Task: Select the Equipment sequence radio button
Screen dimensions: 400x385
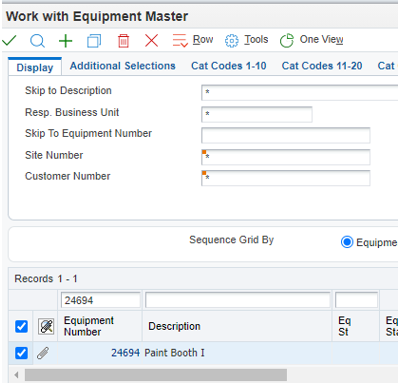Action: (347, 242)
